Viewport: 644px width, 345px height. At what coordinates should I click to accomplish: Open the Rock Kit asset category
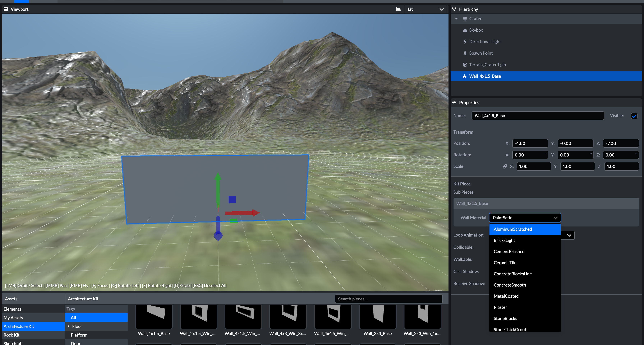[11, 335]
